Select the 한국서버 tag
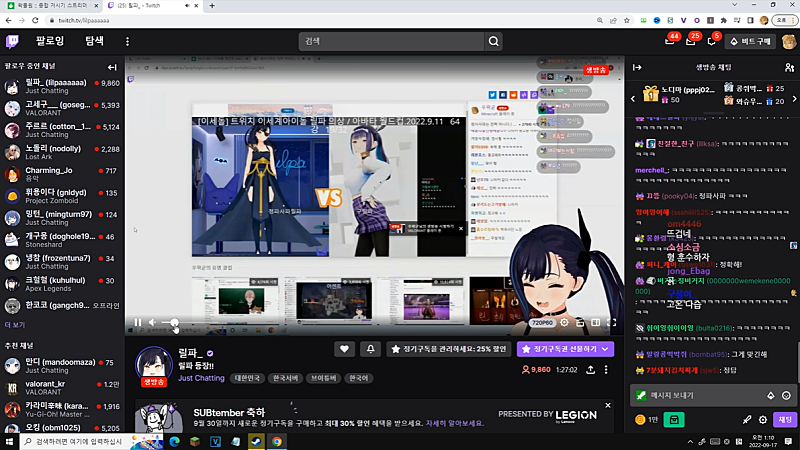Image resolution: width=800 pixels, height=450 pixels. (x=285, y=378)
